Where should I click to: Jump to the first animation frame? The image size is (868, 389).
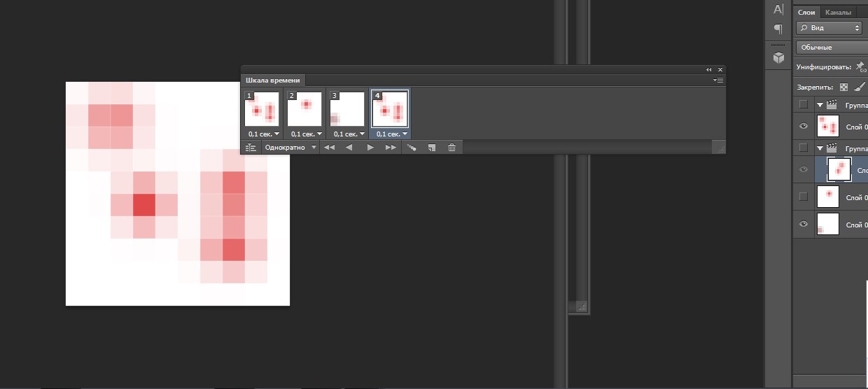pos(328,148)
